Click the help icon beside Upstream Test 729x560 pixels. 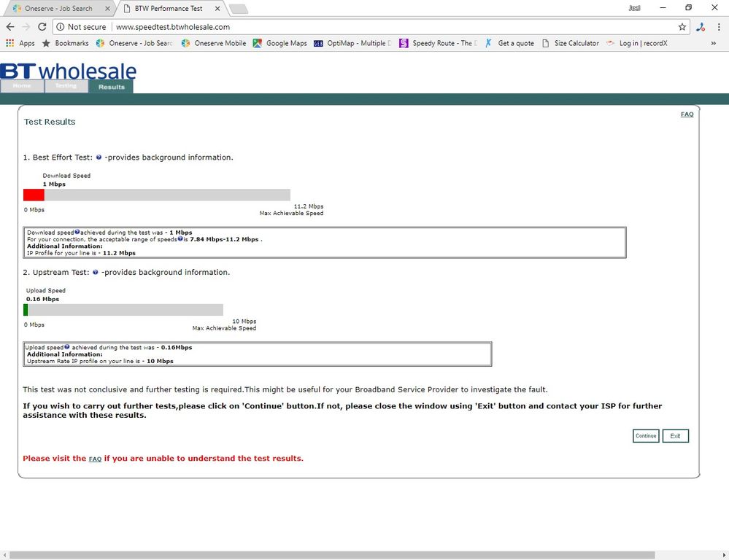click(96, 273)
